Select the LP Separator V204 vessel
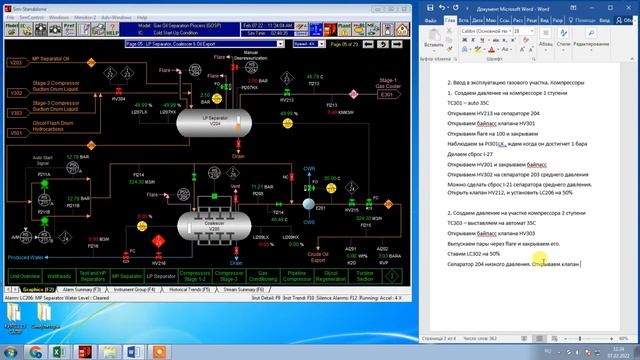640x360 pixels. coord(214,122)
